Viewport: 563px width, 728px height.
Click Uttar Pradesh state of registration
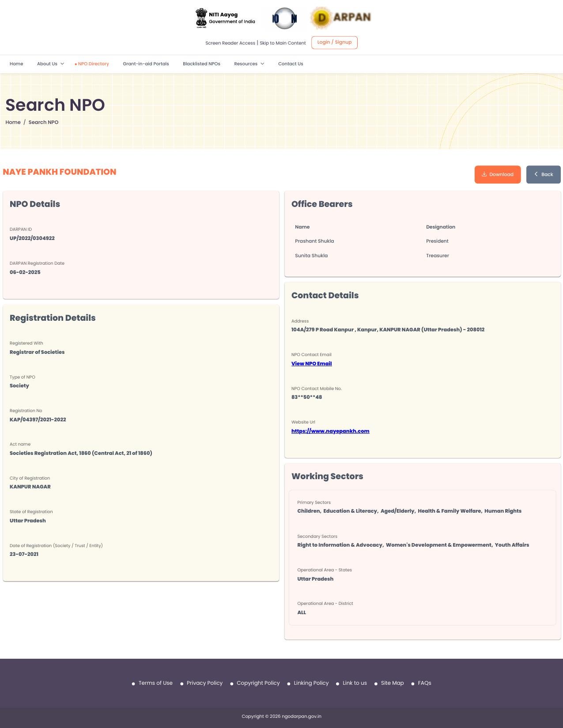pyautogui.click(x=28, y=521)
